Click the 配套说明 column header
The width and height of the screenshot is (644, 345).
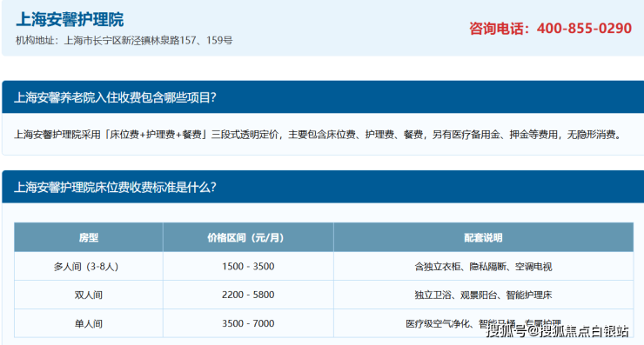coord(483,237)
